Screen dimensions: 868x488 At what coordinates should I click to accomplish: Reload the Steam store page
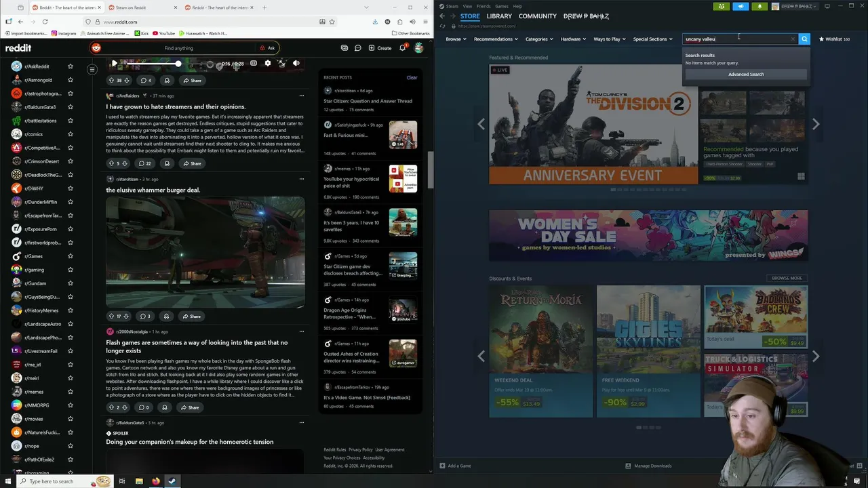point(443,26)
